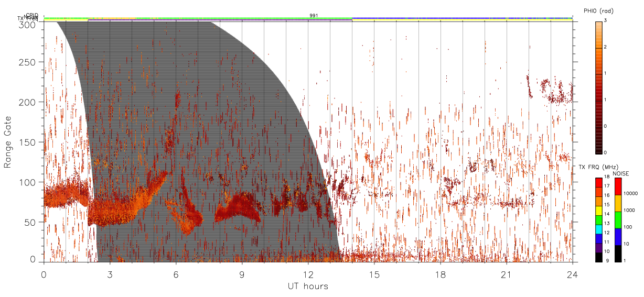Select the purple 10–11 MHz TX FRQ swatch
The image size is (644, 297).
pyautogui.click(x=598, y=247)
